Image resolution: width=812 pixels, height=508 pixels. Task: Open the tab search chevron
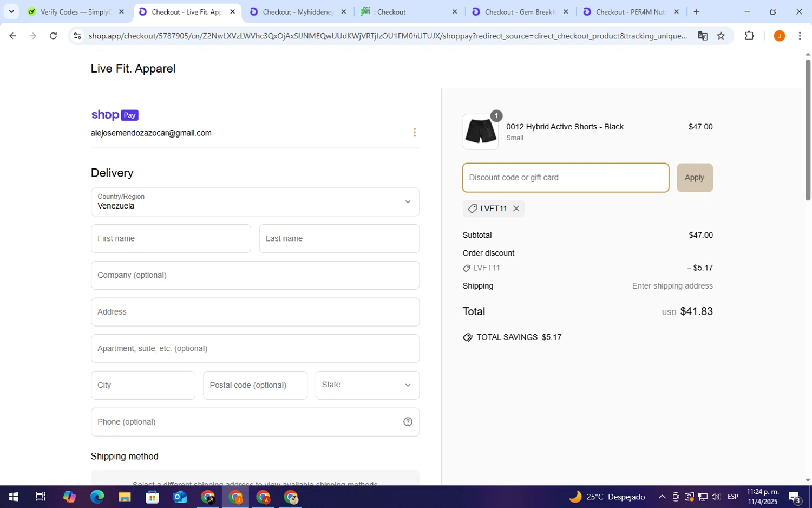(x=11, y=11)
